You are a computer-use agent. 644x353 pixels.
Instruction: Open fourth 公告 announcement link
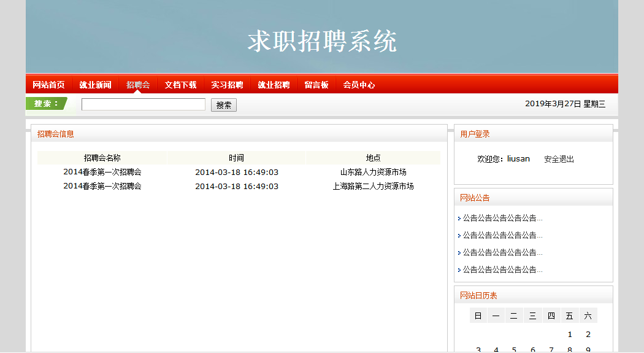tap(503, 270)
